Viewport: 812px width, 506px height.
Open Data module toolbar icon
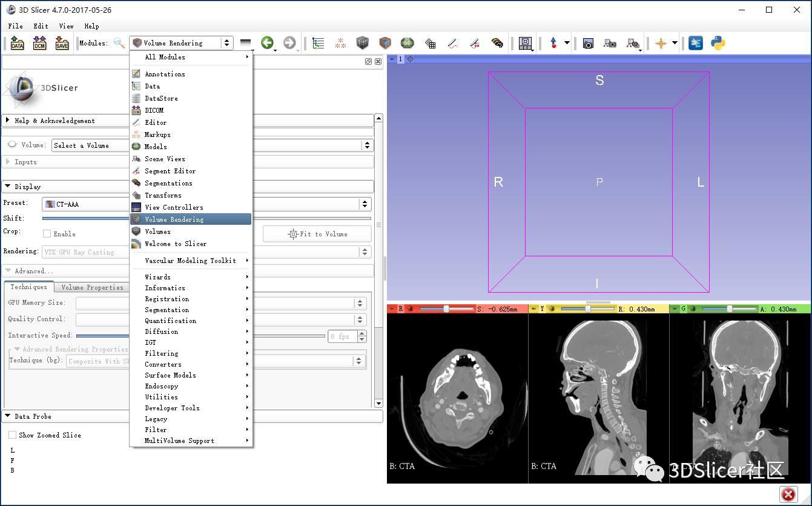coord(318,43)
